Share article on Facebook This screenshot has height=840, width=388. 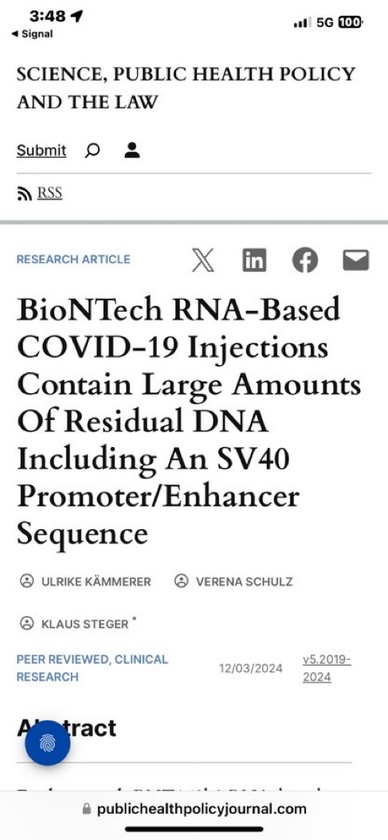pos(305,260)
